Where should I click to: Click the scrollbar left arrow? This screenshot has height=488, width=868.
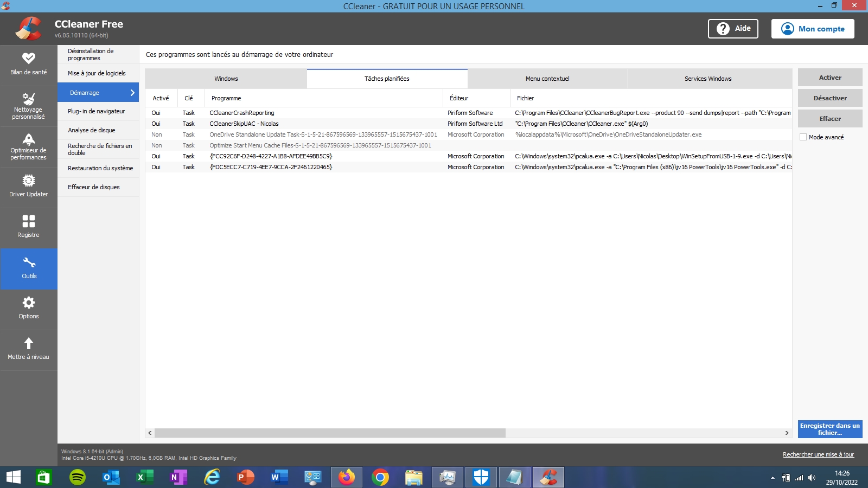(150, 433)
